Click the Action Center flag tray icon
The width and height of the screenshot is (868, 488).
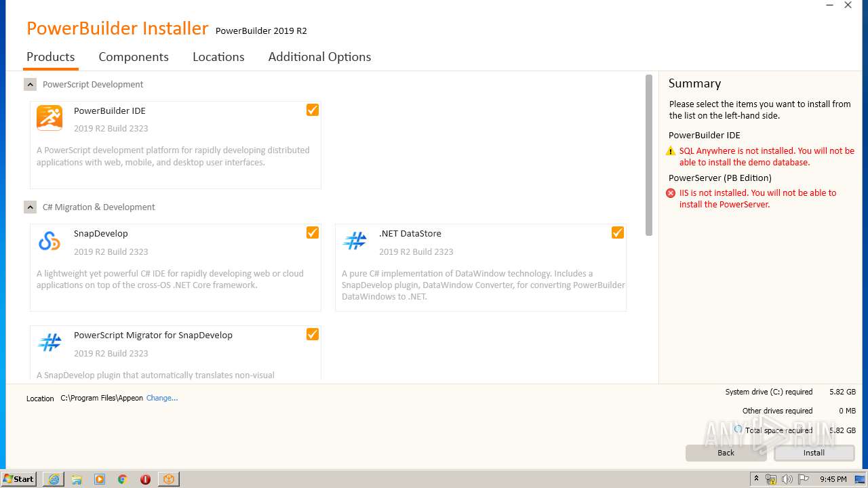click(804, 479)
